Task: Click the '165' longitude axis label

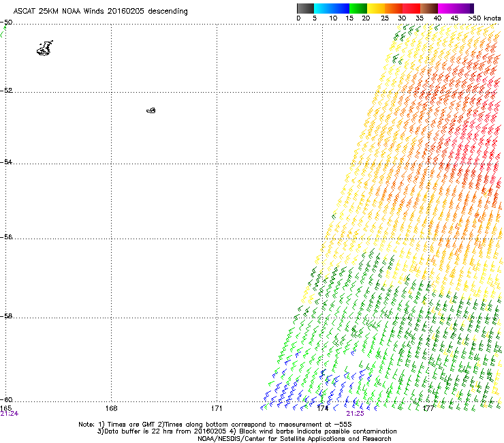Action: click(5, 408)
